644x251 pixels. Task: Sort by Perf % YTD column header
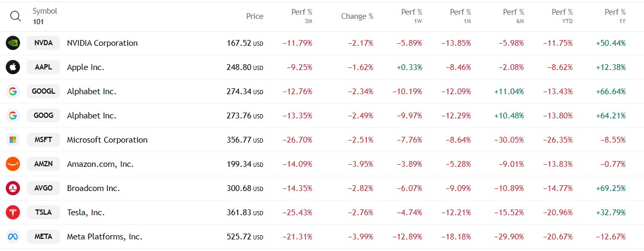pos(562,16)
